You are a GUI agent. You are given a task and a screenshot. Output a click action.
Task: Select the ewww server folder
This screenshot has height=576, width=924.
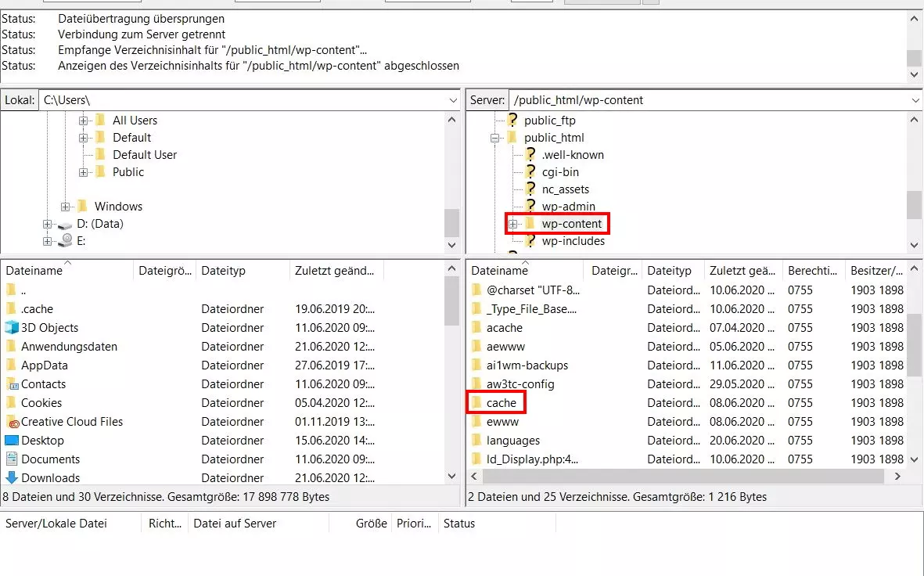(x=502, y=422)
